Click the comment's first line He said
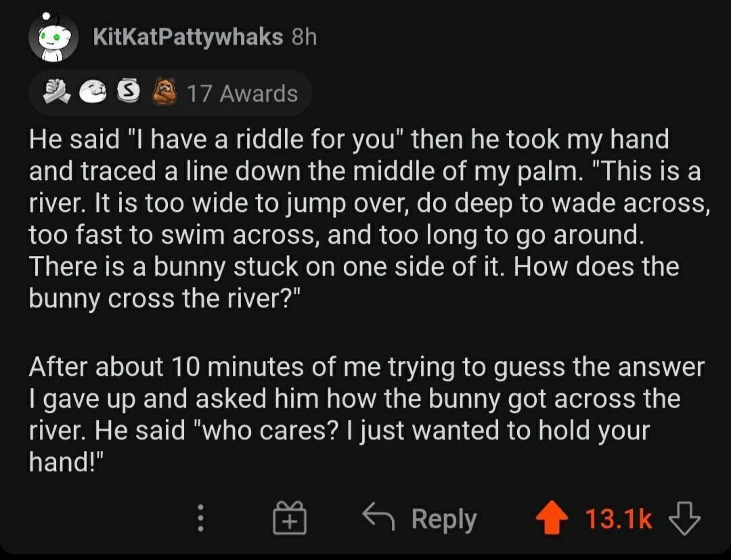 pos(349,139)
